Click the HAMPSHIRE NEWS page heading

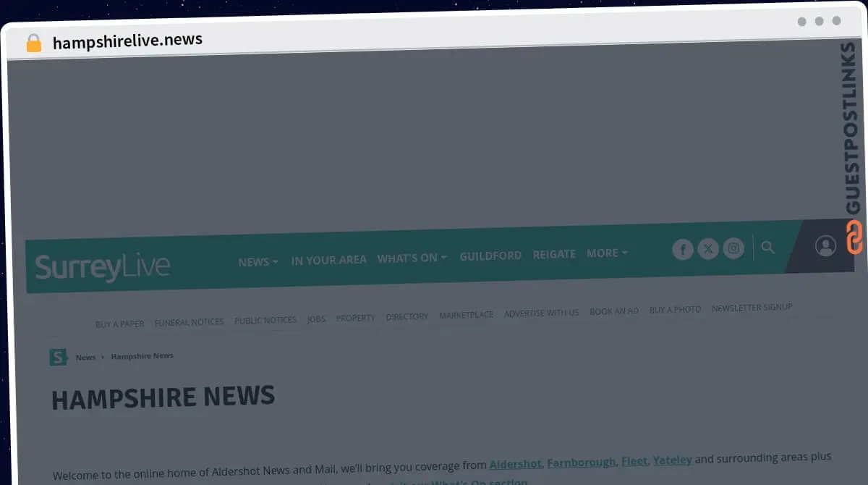163,398
